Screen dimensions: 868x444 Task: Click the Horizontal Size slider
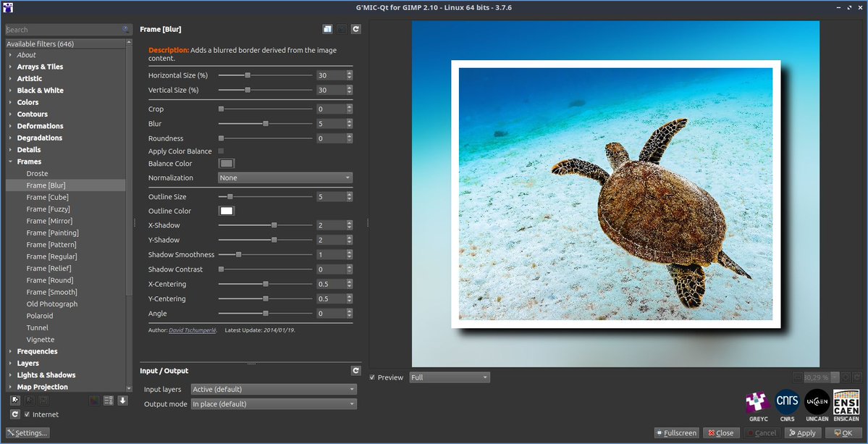265,75
